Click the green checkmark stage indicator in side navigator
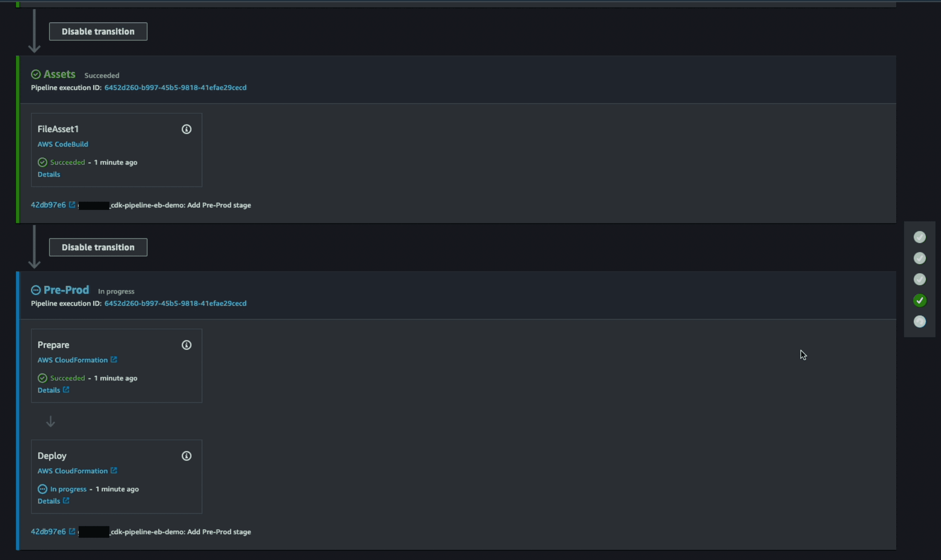Screen dimensions: 941x560 pyautogui.click(x=920, y=300)
